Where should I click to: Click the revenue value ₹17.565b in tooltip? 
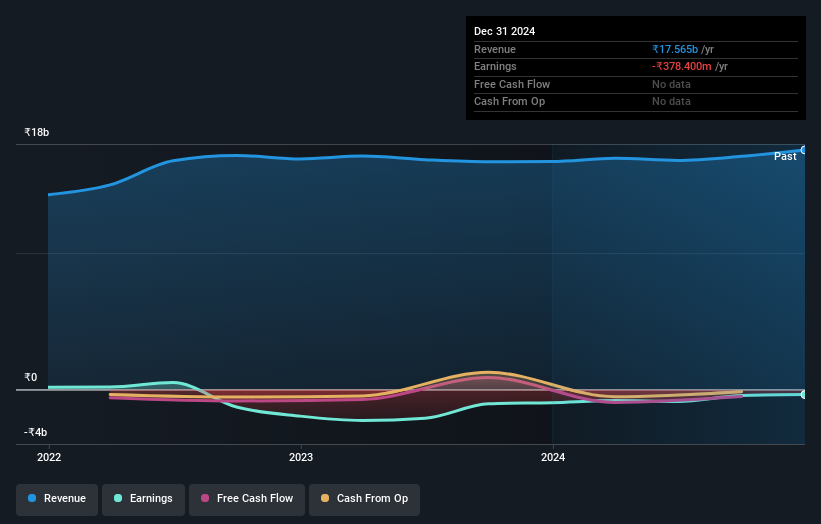point(675,49)
